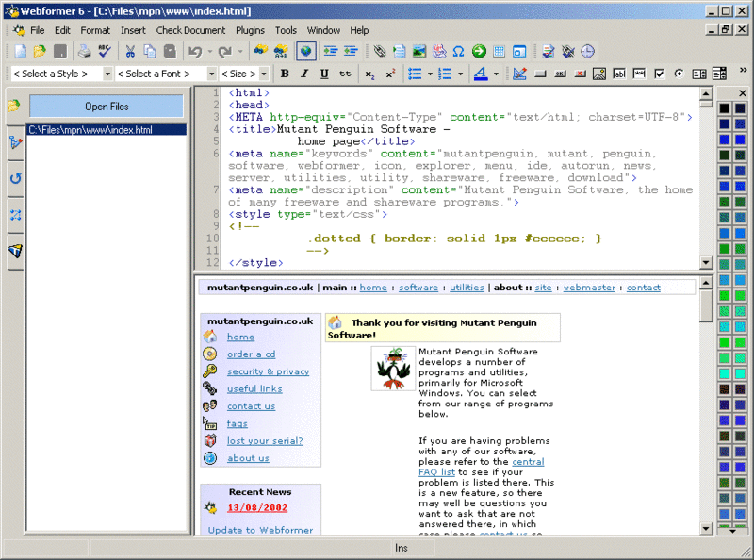Cut selection with scissors icon
Viewport: 754px width, 560px height.
[x=130, y=51]
